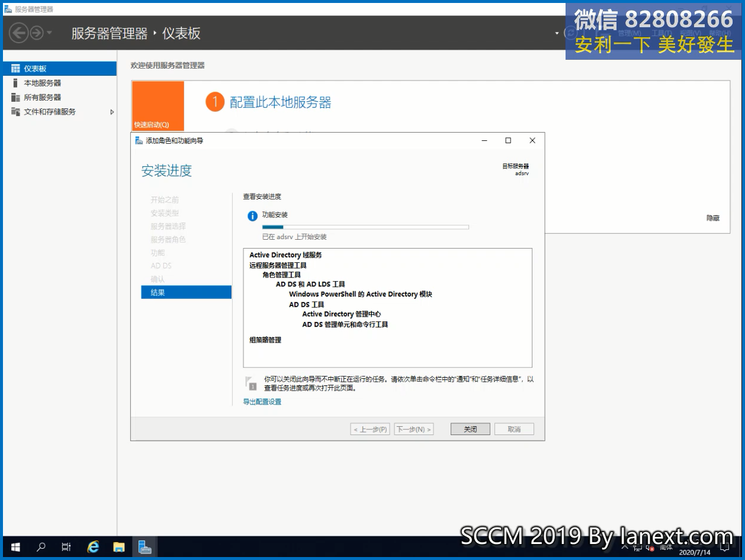Screen dimensions: 745x560
Task: Click the storage icon beside 文件和存储服务
Action: [15, 111]
